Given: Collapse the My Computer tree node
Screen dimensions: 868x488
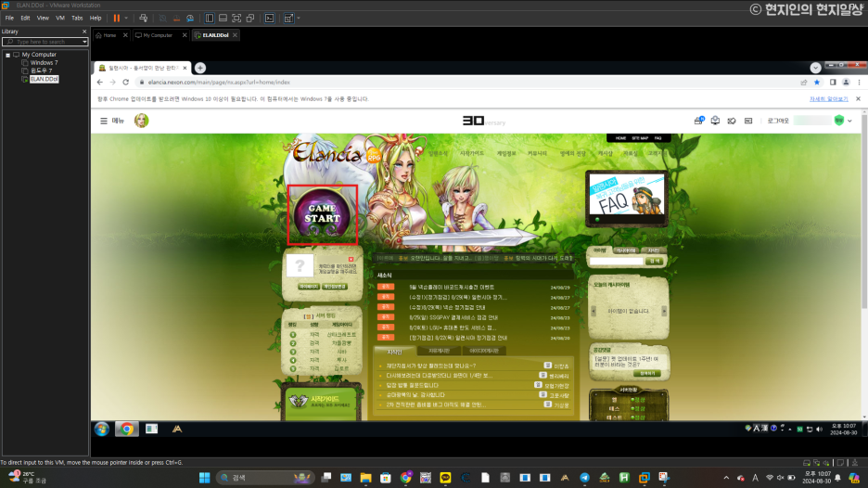Looking at the screenshot, I should pos(7,55).
